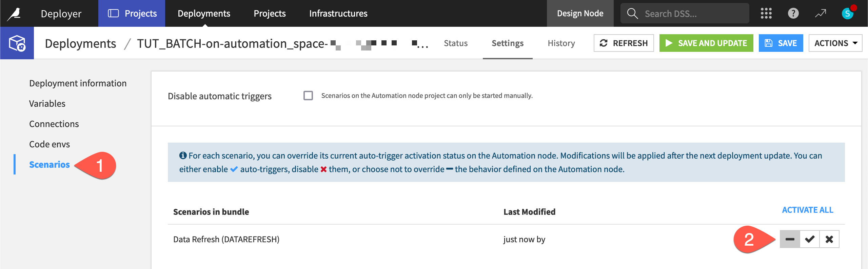Open Deployments in top navigation

(x=204, y=14)
